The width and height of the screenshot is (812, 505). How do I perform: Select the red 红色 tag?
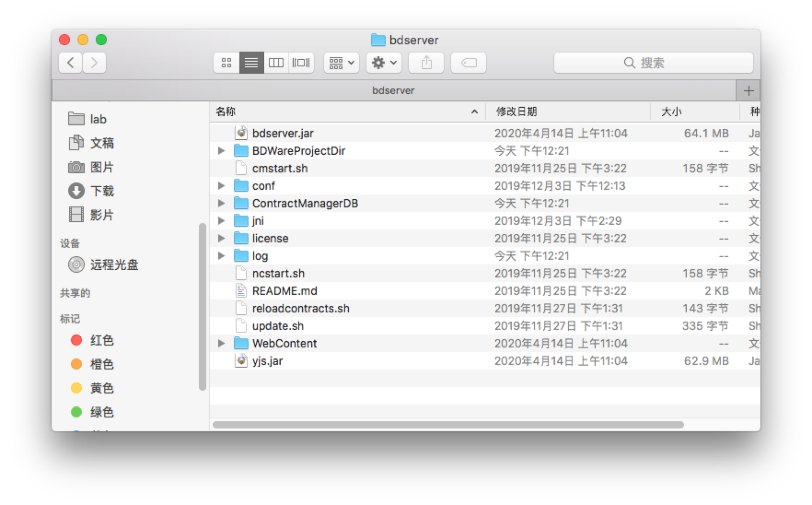point(101,340)
